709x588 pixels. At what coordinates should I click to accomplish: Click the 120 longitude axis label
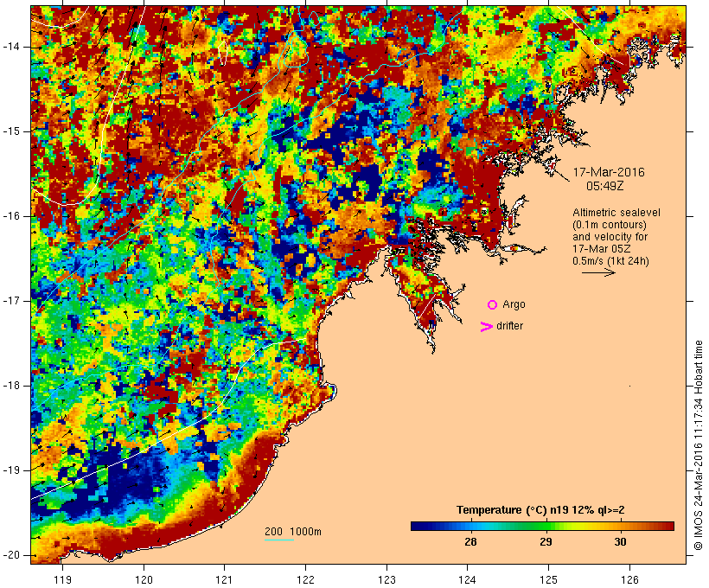coord(144,579)
